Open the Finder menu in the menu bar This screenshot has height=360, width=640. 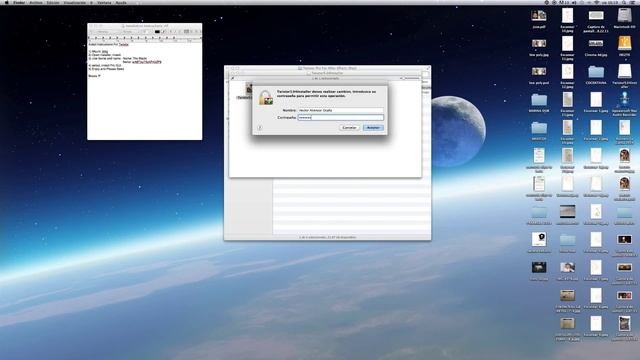19,2
